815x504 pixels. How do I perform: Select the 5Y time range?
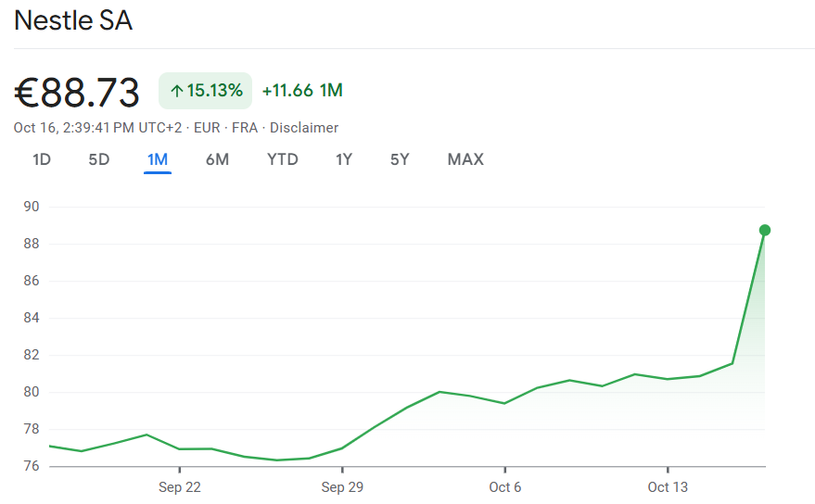[400, 159]
